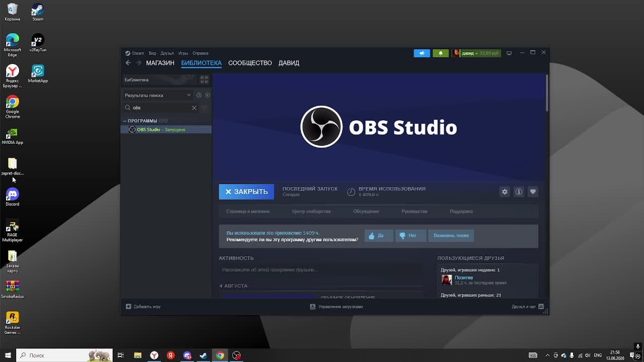Open Google Chrome desktop shortcut
Viewport: 644px width, 362px height.
(x=13, y=107)
